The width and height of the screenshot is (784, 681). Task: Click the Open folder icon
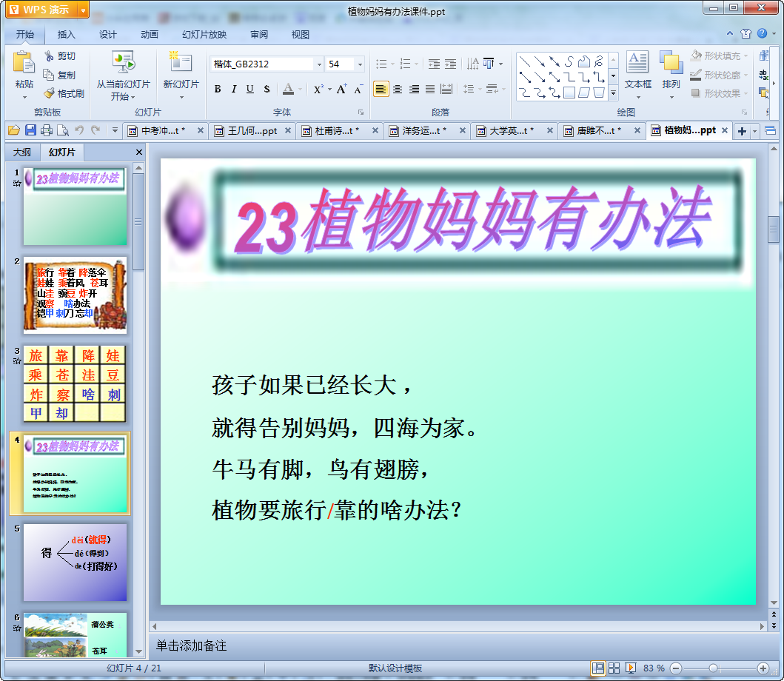pyautogui.click(x=14, y=130)
